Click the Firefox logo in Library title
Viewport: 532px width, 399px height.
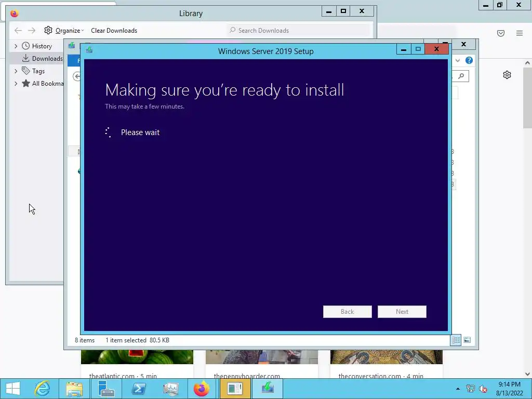coord(14,13)
